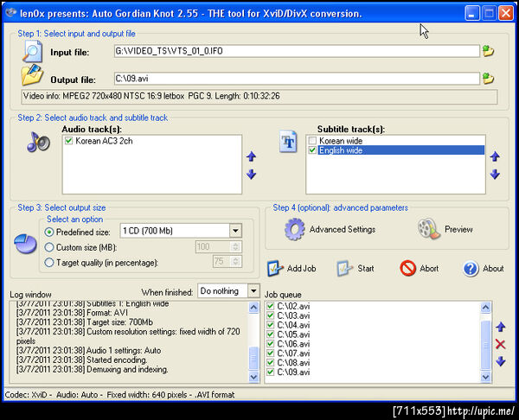Click the Do nothing combo box text
Image resolution: width=519 pixels, height=420 pixels.
coord(219,291)
